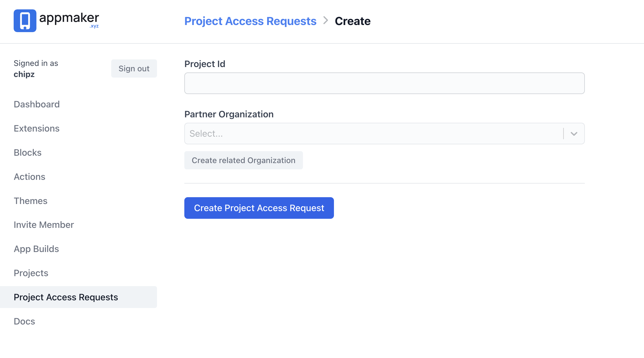Screen dimensions: 644x358
Task: Open the Projects section
Action: pyautogui.click(x=30, y=273)
